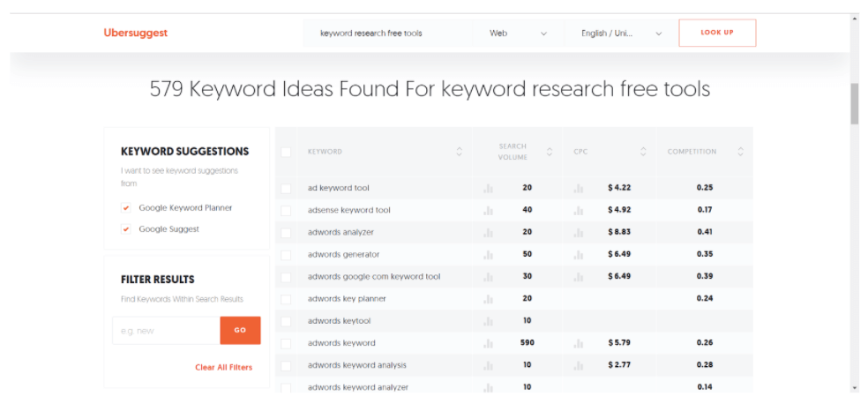Toggle the Google Suggest checkbox

(x=126, y=229)
